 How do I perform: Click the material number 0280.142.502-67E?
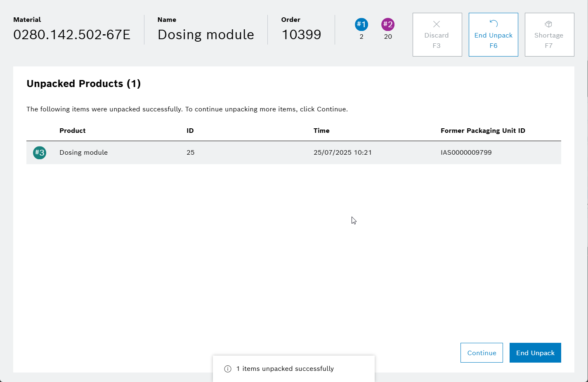tap(72, 35)
